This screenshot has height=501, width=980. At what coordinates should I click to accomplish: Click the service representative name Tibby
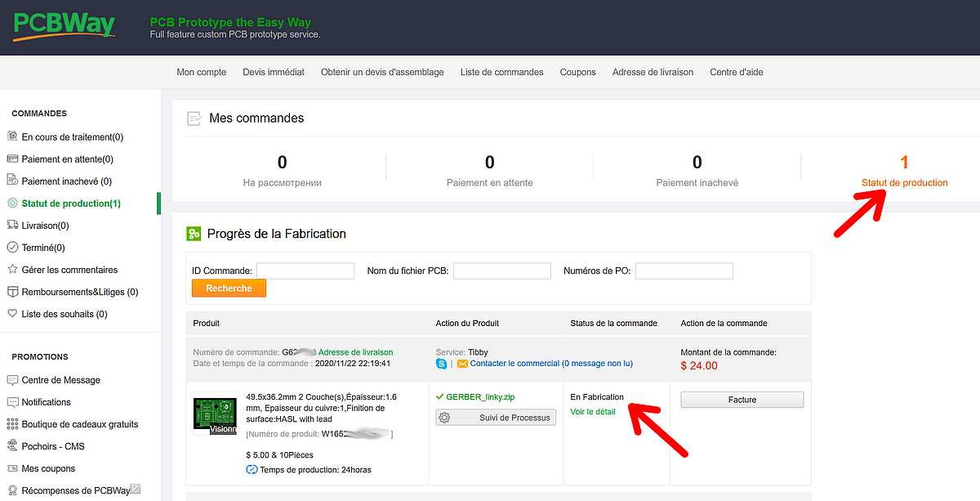[478, 352]
